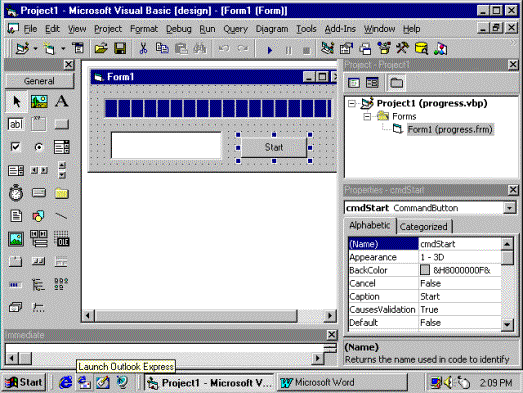
Task: Click the Start button on Form1
Action: point(274,147)
